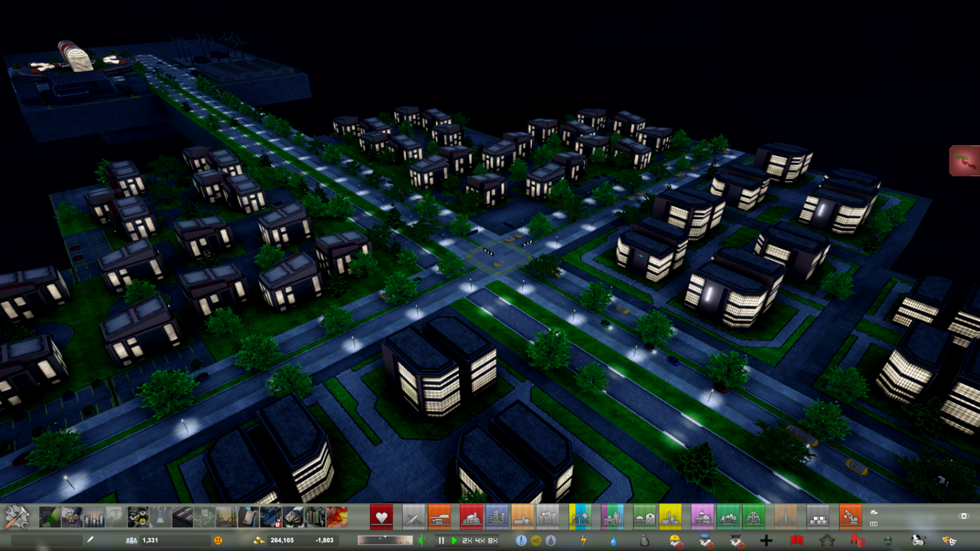Viewport: 980px width, 551px height.
Task: Select the red heart build category
Action: pyautogui.click(x=381, y=517)
